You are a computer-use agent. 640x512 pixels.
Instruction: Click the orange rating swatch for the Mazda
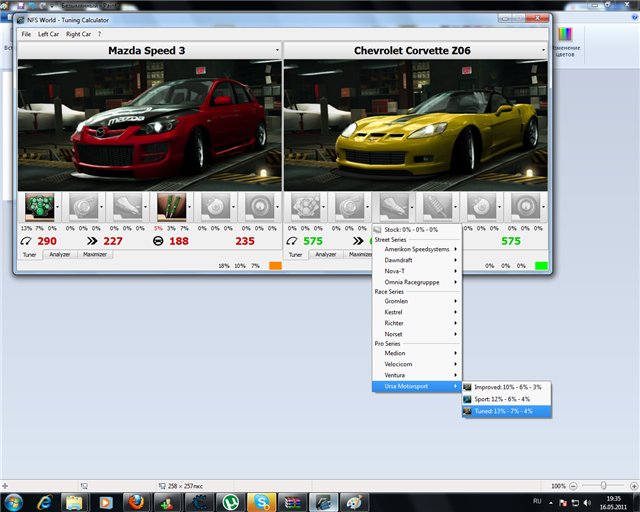(275, 266)
